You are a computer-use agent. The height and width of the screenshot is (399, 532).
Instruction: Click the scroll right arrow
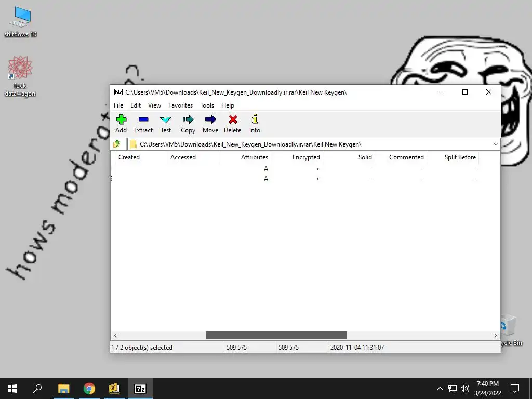pyautogui.click(x=495, y=335)
